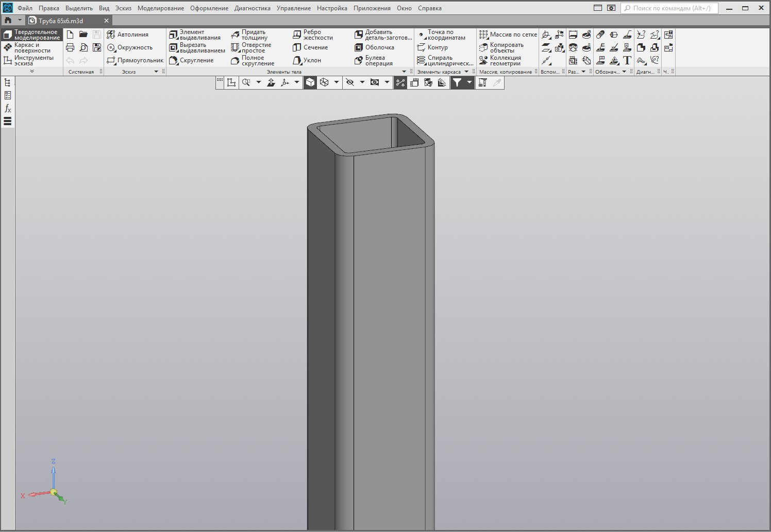Expand the Элементы каркаса panel arrow

[x=466, y=72]
